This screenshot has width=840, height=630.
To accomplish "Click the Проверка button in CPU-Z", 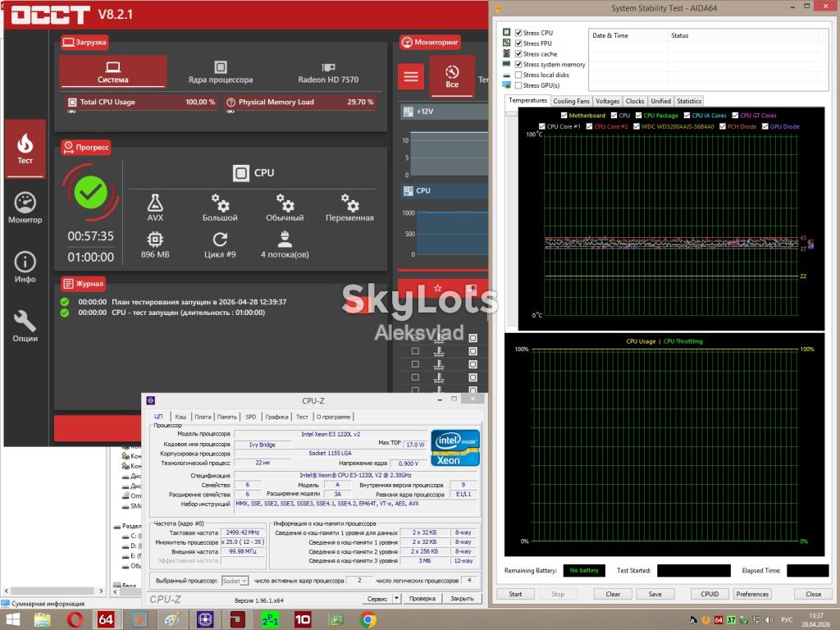I will tap(422, 598).
